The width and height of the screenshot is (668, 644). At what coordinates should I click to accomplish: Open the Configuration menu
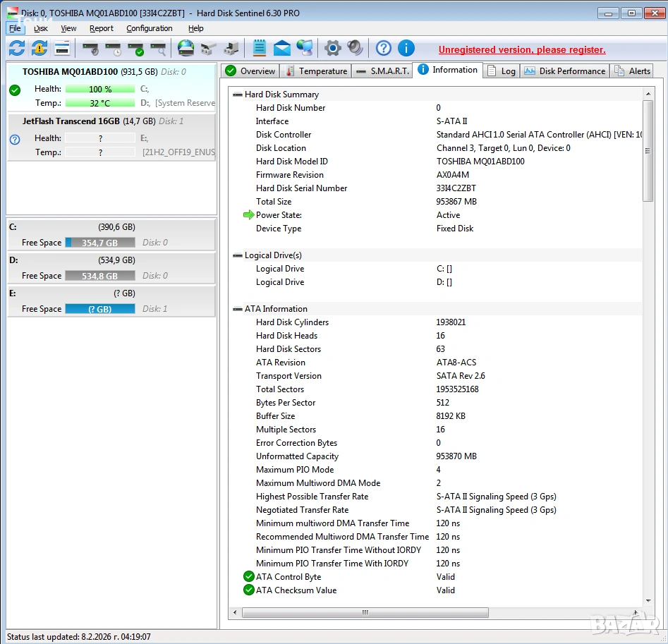(149, 28)
